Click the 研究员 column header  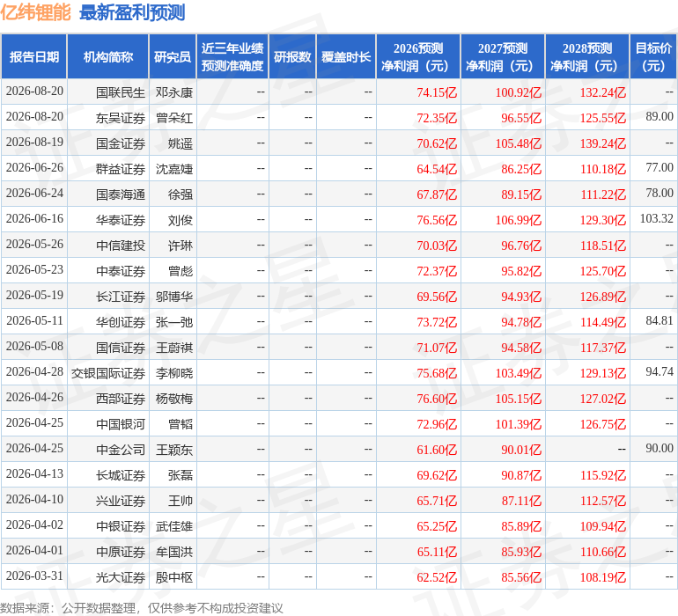click(173, 56)
